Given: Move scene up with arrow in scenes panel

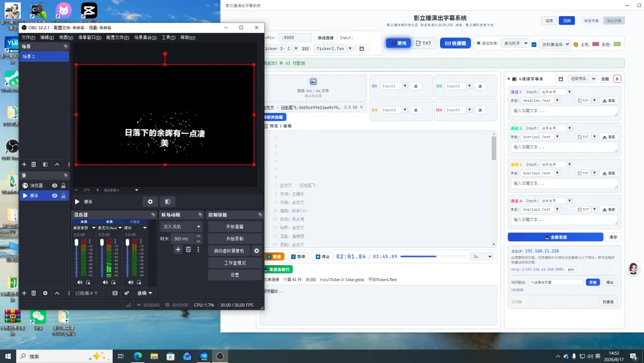Looking at the screenshot, I should 57,164.
